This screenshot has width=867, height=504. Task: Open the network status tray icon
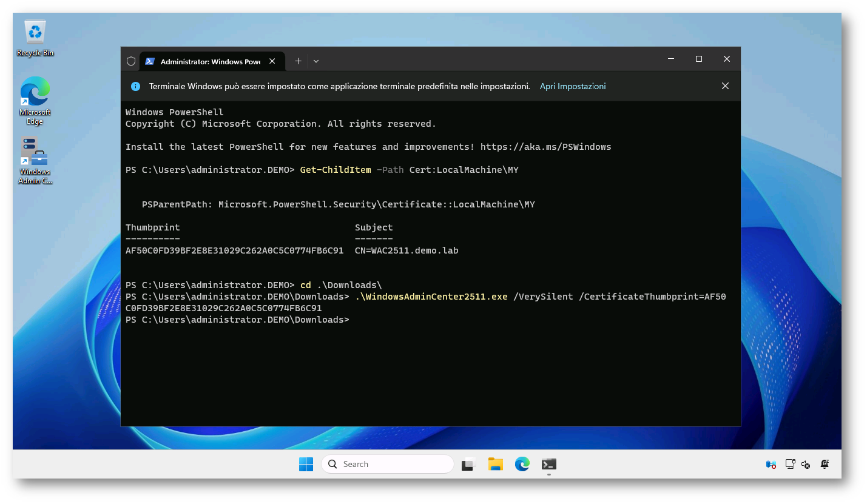coord(790,465)
